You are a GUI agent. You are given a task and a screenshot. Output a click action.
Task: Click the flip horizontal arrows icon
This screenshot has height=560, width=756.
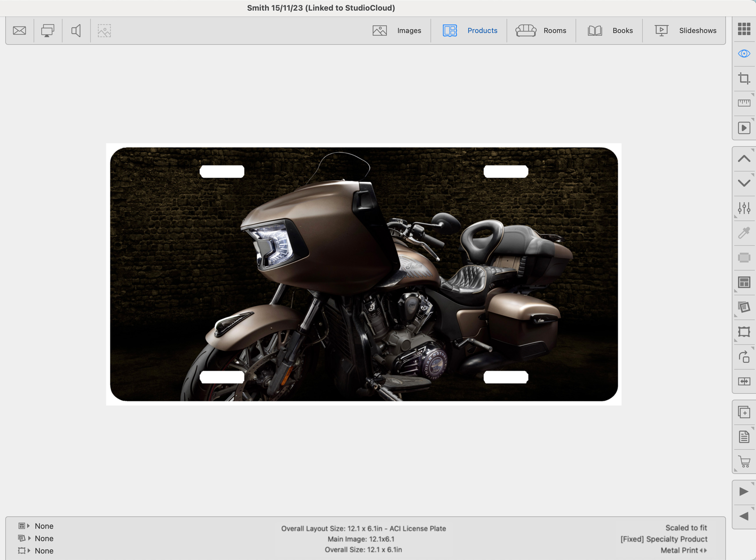(x=744, y=381)
